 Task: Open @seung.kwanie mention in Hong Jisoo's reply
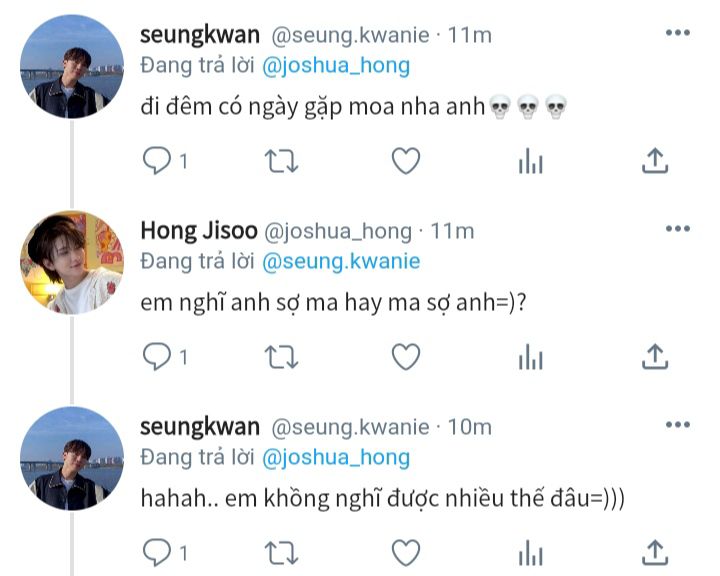pyautogui.click(x=341, y=262)
